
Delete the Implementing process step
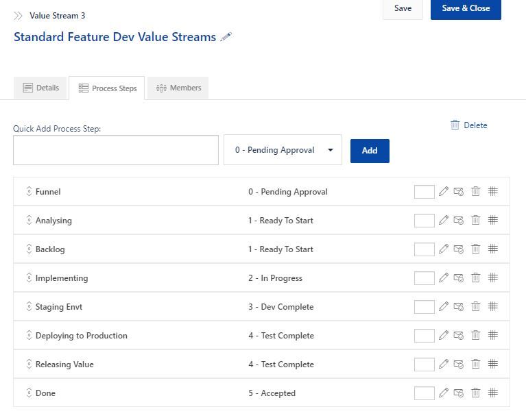coord(475,278)
